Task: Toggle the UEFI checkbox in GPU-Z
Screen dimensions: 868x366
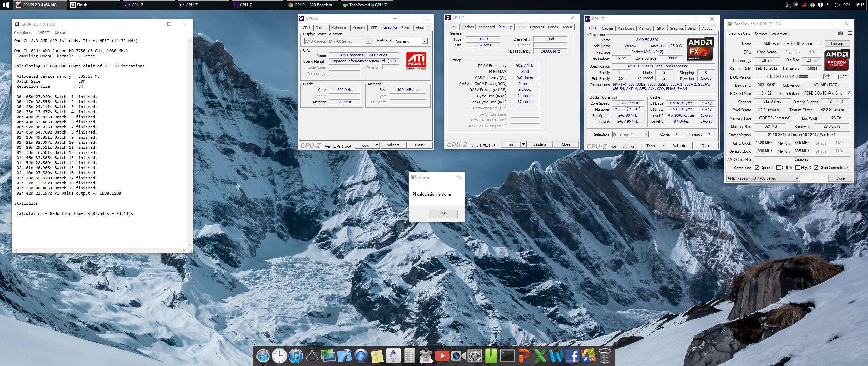Action: pyautogui.click(x=836, y=77)
